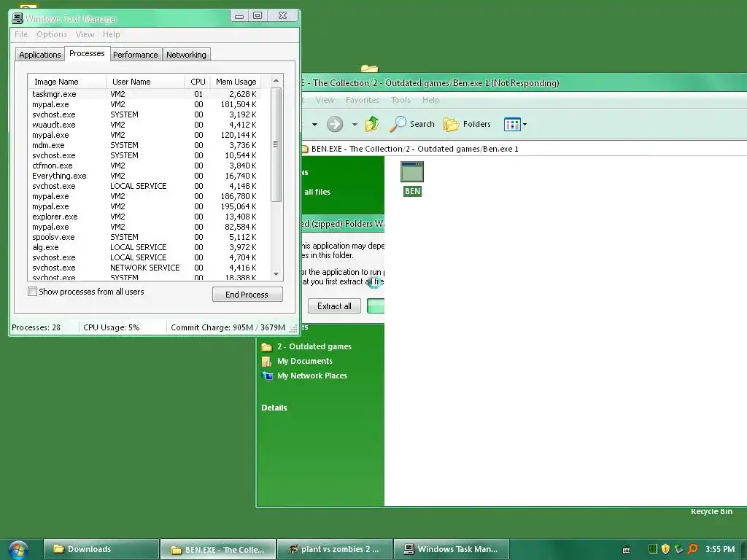Switch to plant vs zombies 2 taskbar button

coord(335,549)
